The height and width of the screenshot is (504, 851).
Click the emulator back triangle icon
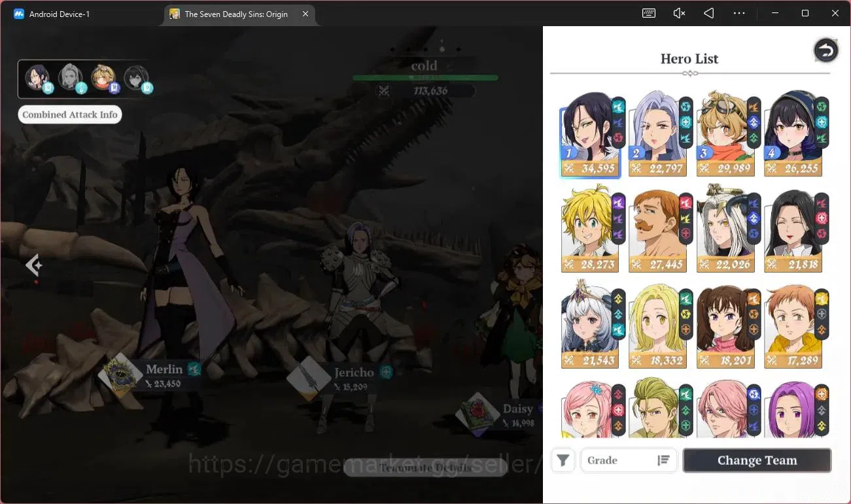[709, 13]
